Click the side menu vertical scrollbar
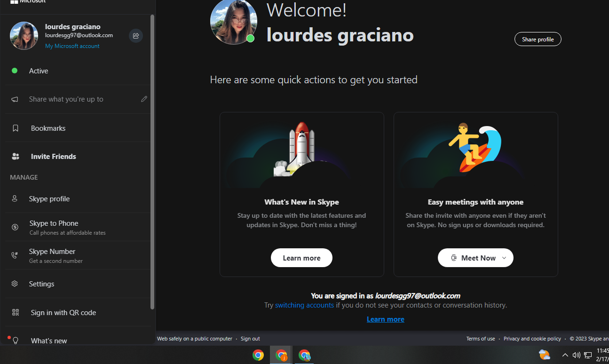The height and width of the screenshot is (364, 609). 152,161
